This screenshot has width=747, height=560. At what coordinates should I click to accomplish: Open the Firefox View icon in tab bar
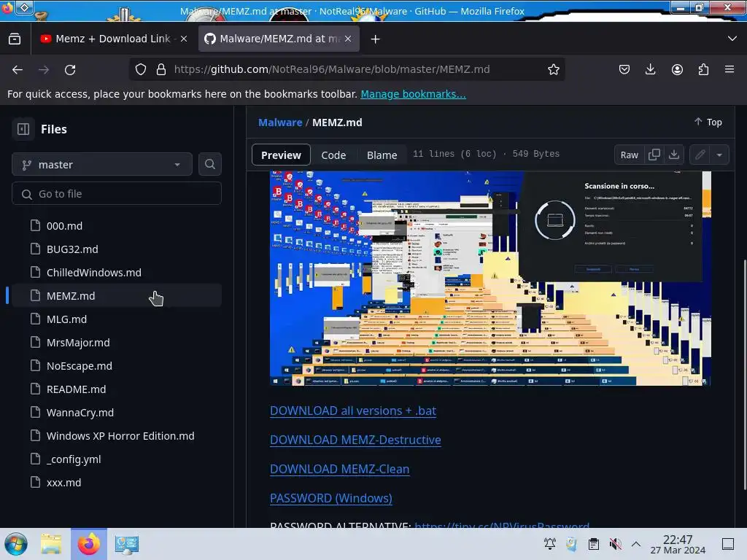click(15, 39)
